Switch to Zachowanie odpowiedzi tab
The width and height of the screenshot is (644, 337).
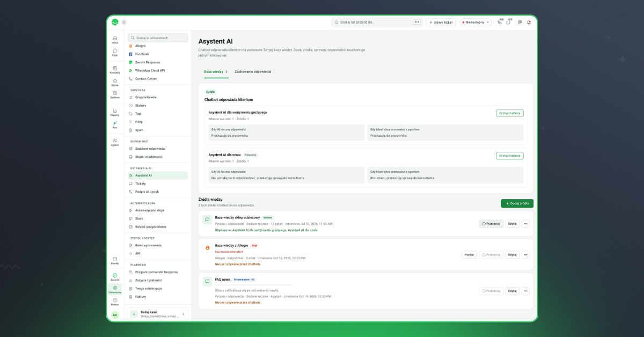[x=253, y=71]
